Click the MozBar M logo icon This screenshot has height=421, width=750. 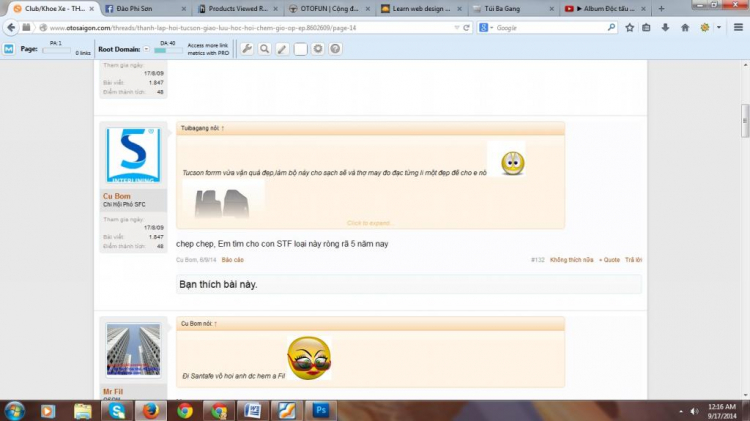[9, 49]
